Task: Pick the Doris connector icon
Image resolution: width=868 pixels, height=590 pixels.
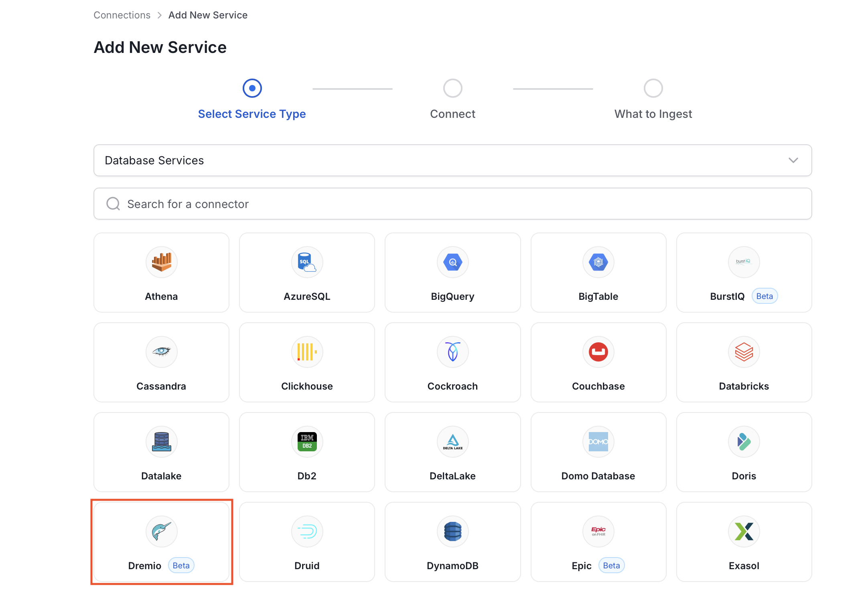Action: pyautogui.click(x=744, y=442)
